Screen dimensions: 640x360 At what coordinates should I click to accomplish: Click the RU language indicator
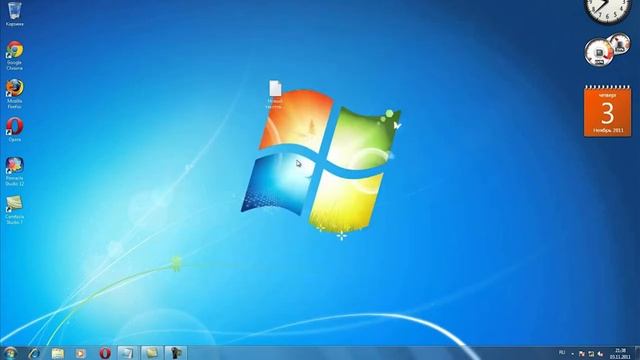click(562, 353)
